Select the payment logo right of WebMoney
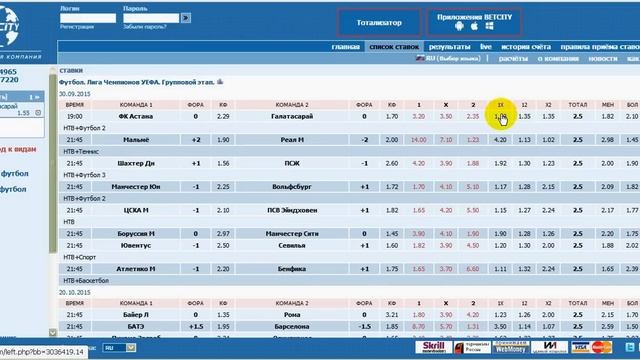This screenshot has height=360, width=640. [549, 347]
